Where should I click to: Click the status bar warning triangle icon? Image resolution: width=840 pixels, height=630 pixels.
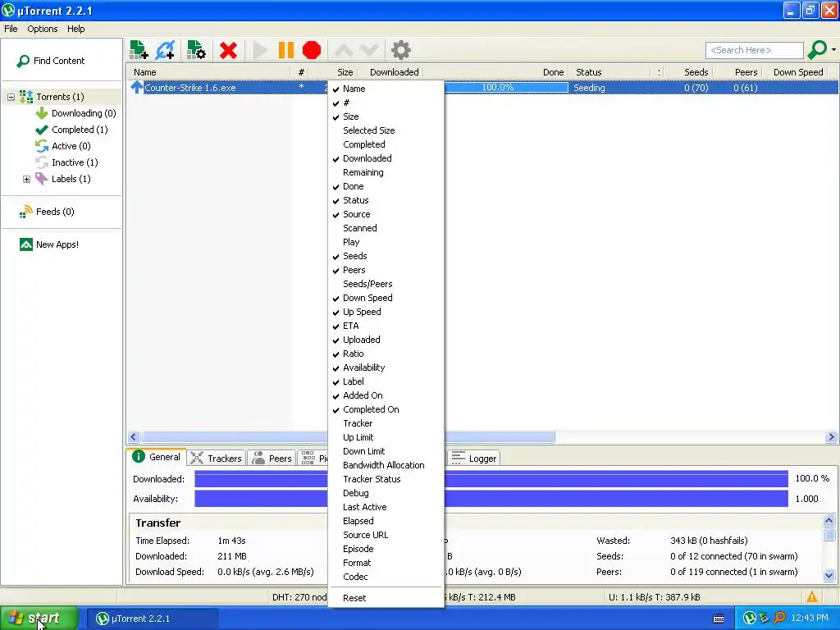tap(812, 597)
